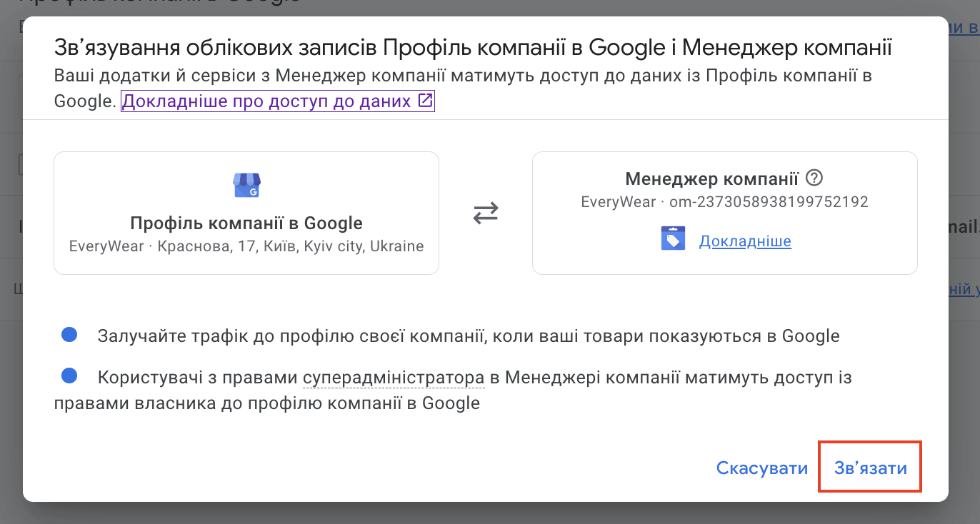
Task: Click the Профіль компанії в Google card title
Action: (x=246, y=223)
